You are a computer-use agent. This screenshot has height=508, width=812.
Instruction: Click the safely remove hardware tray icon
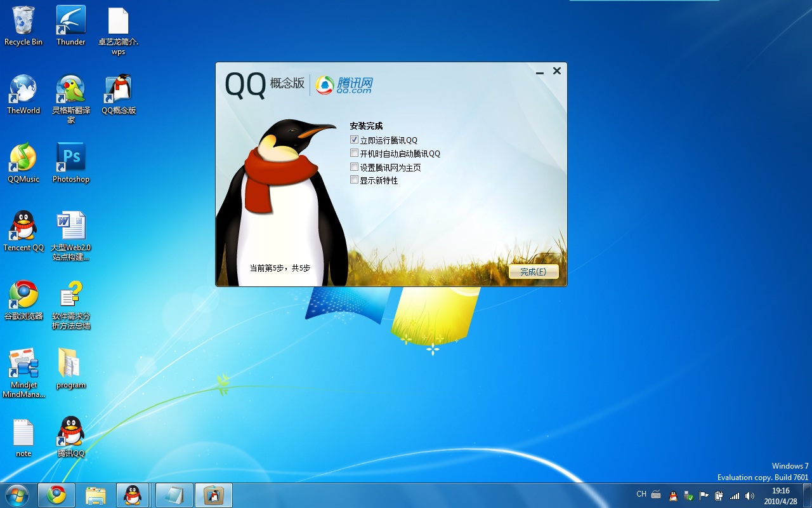(x=688, y=495)
